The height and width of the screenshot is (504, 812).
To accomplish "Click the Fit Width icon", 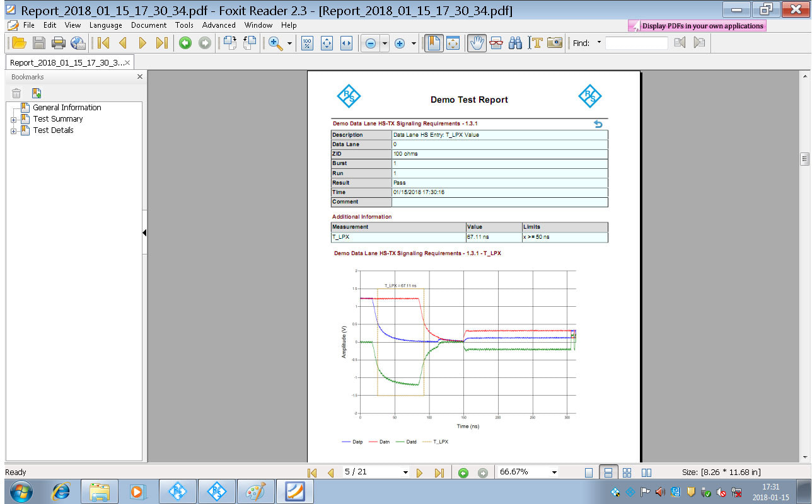I will (346, 43).
